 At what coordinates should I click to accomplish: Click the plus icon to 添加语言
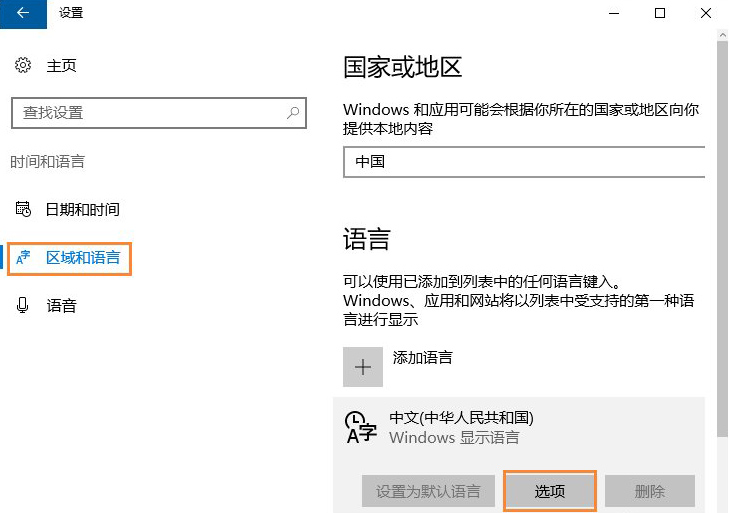(363, 367)
